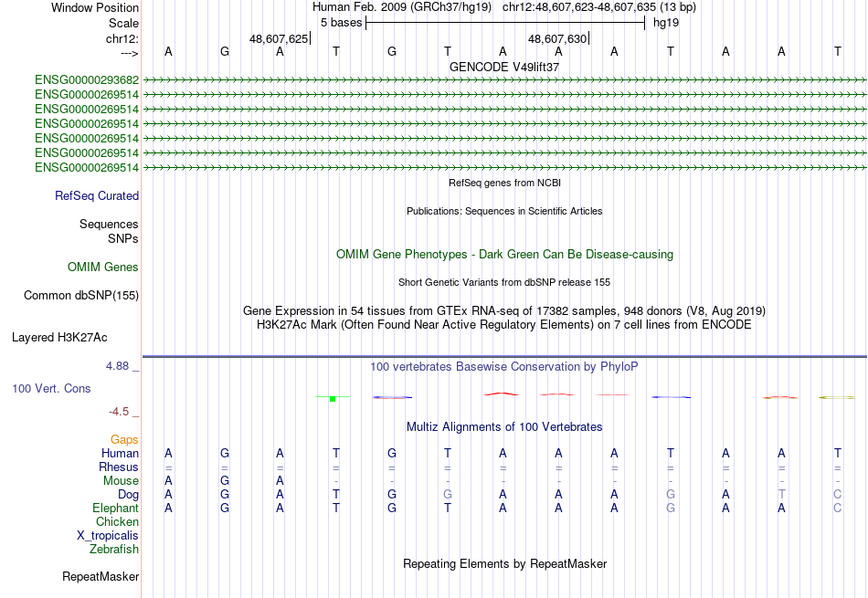Screen dimensions: 868x598
Task: Click Multiz Alignments of 100 Vertebrates title
Action: 504,427
